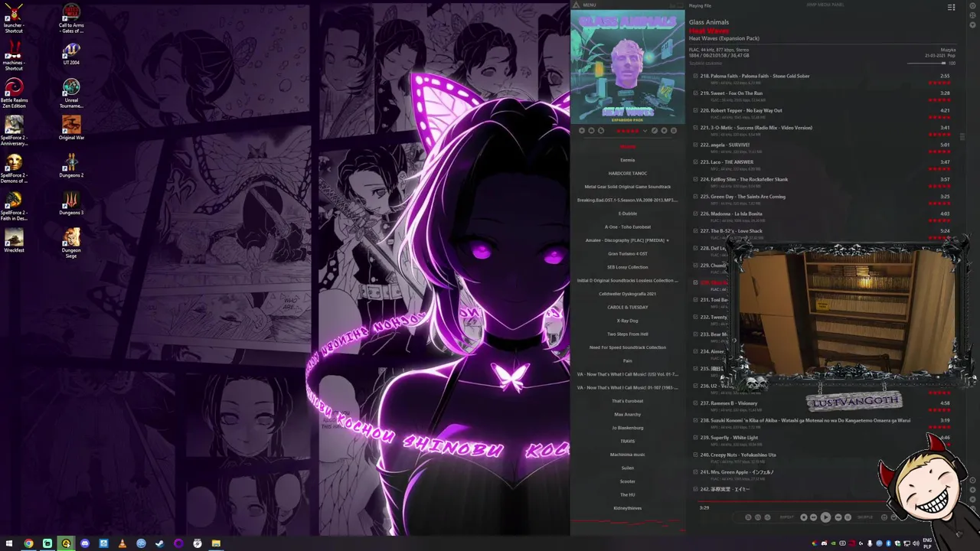The width and height of the screenshot is (980, 551).
Task: Open File Explorer from the taskbar
Action: click(x=216, y=543)
